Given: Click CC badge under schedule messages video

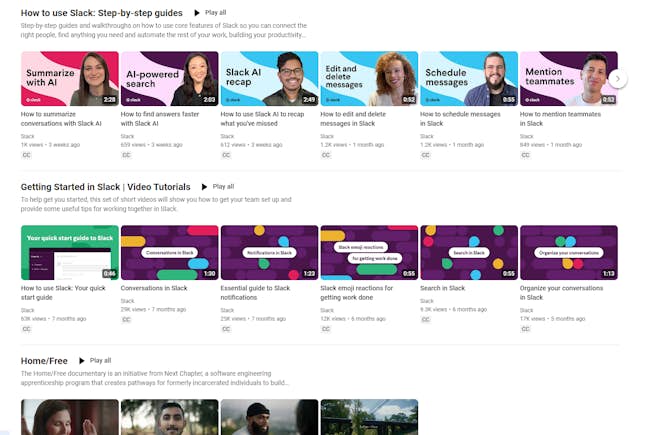Looking at the screenshot, I should tap(426, 155).
